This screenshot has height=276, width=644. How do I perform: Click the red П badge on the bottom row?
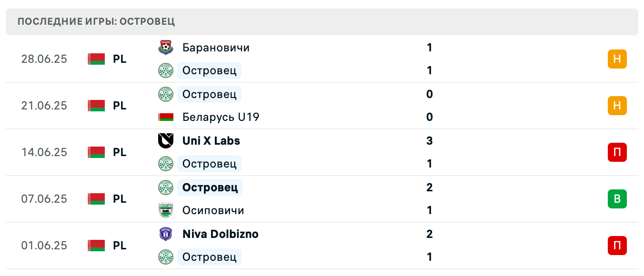(x=617, y=246)
